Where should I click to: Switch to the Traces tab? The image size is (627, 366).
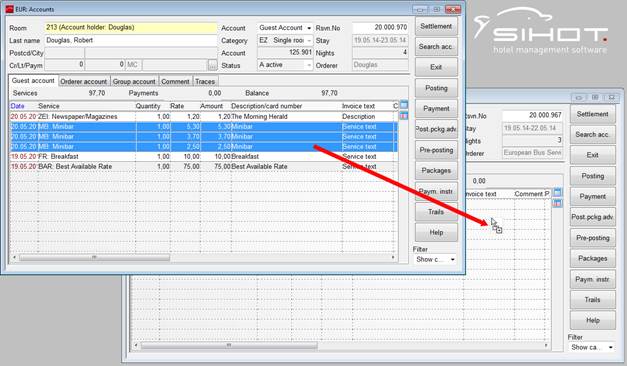click(205, 81)
